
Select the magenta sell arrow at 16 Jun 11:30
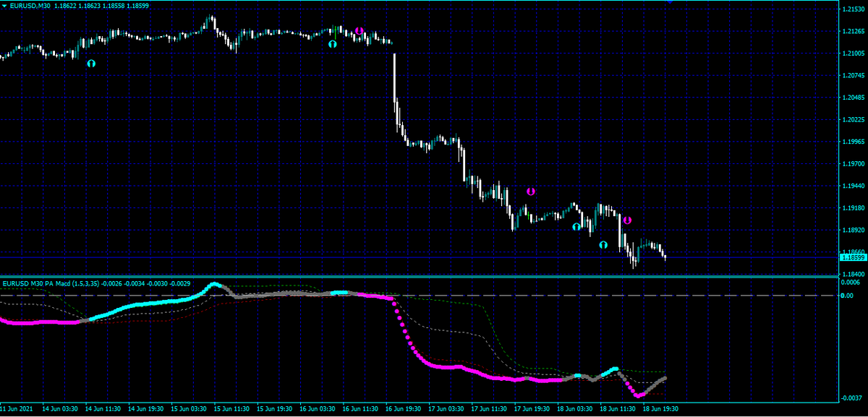(x=359, y=31)
